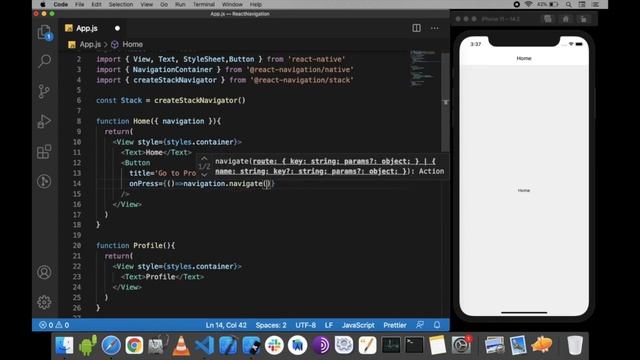640x360 pixels.
Task: Click the editor vertical scrollbar thumb
Action: 445,102
